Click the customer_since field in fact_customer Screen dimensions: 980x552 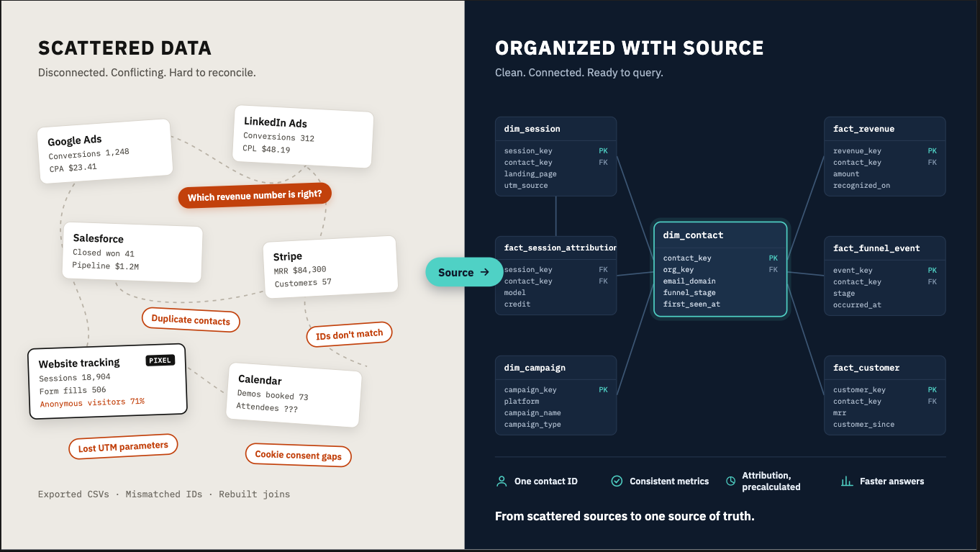coord(863,425)
